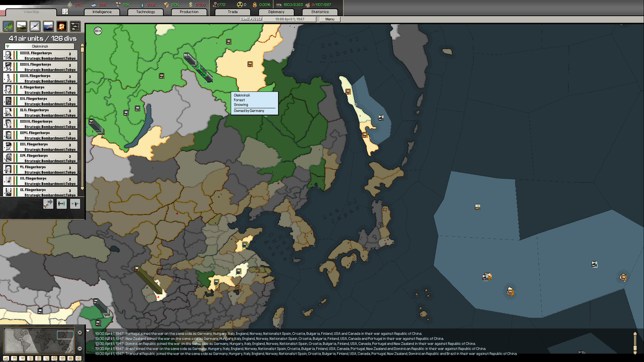
Task: Select XXXIII. Fliegerkorps unit
Action: (40, 124)
